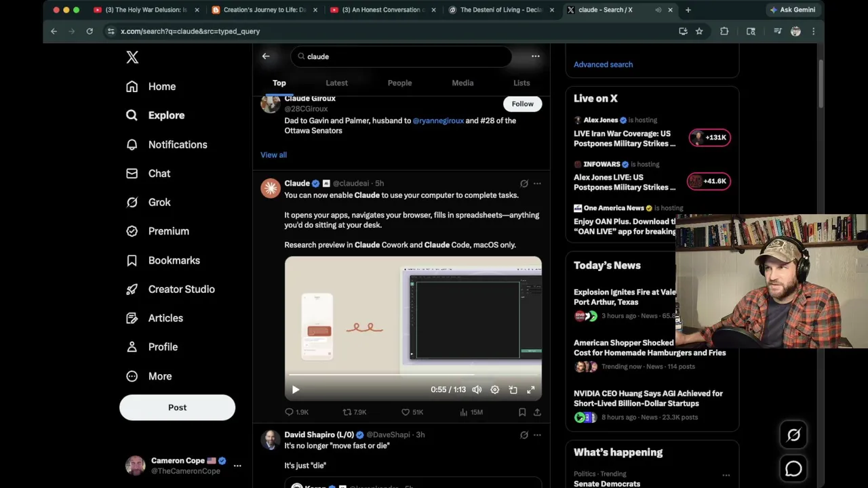Viewport: 868px width, 488px height.
Task: Switch to the Latest tab
Action: coord(336,83)
